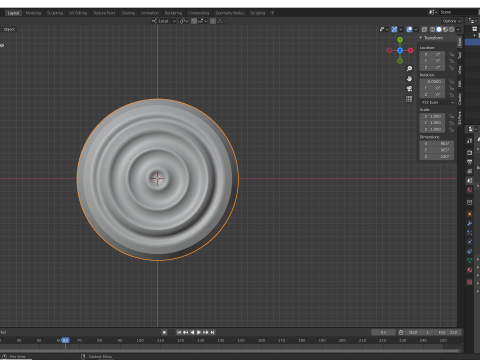Image resolution: width=480 pixels, height=360 pixels.
Task: Open pivot point dropdown
Action: (184, 21)
